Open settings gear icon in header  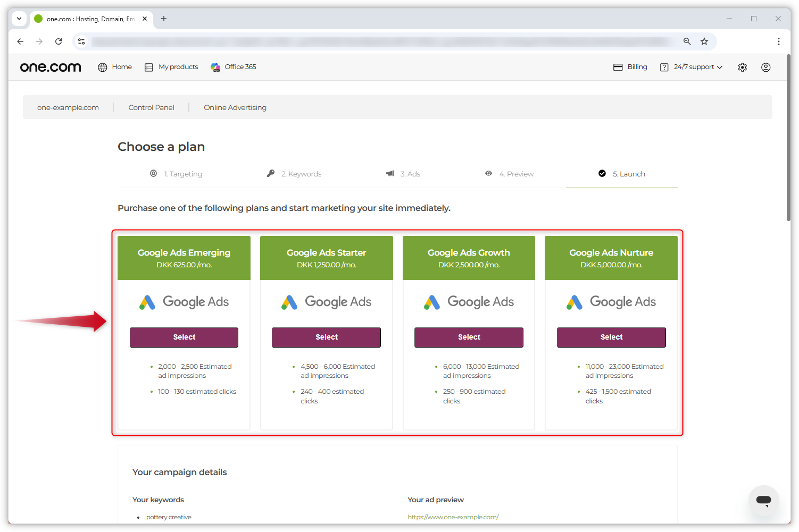(743, 67)
